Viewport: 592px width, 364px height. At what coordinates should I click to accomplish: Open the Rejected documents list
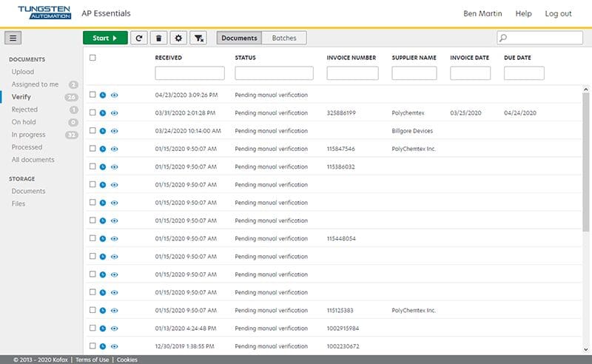pos(24,109)
